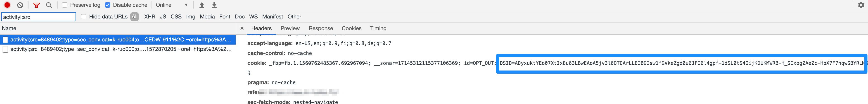Select the second activityi request with cat=k-ruo000

pyautogui.click(x=118, y=49)
